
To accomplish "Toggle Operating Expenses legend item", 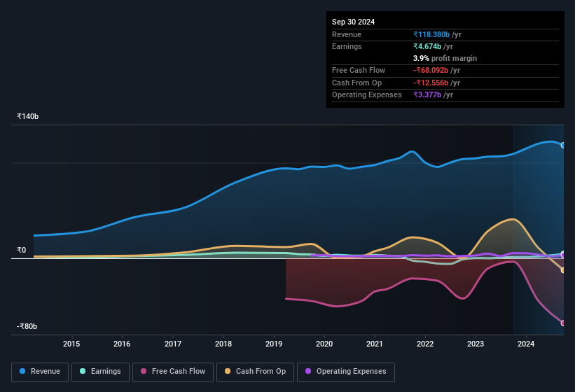I will pos(345,372).
